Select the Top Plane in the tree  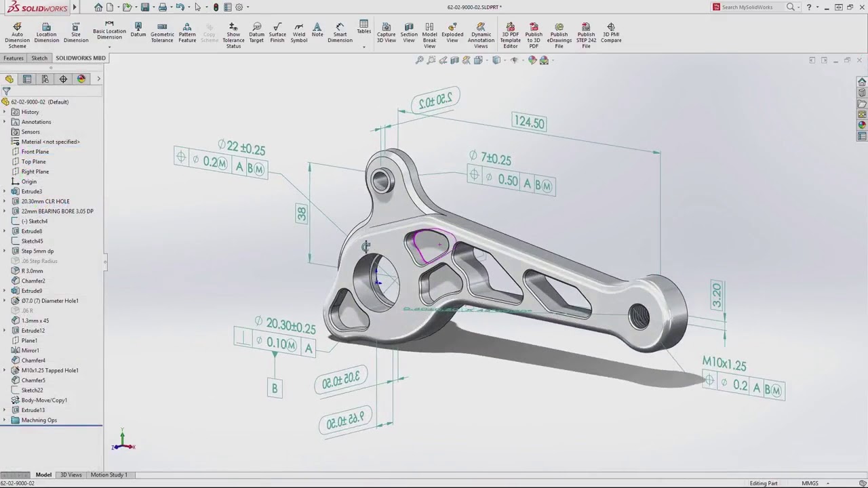[33, 161]
